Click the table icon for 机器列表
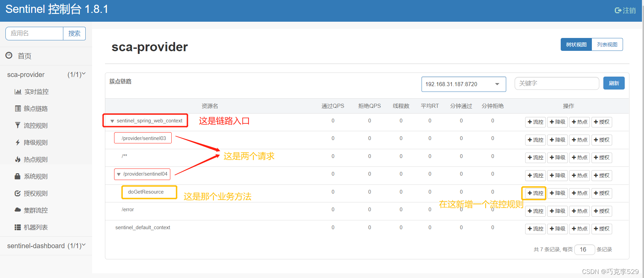Screen dimensions: 644x278 pos(18,227)
